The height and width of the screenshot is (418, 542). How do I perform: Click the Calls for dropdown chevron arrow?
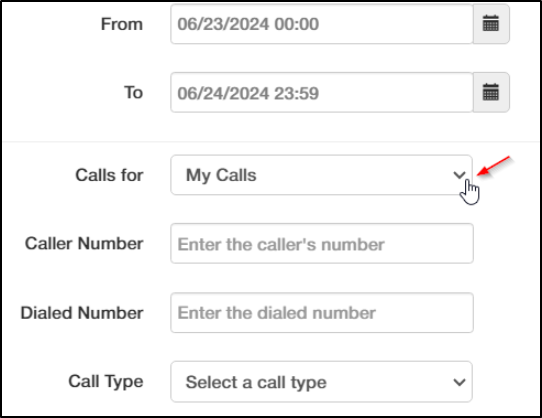click(x=459, y=175)
